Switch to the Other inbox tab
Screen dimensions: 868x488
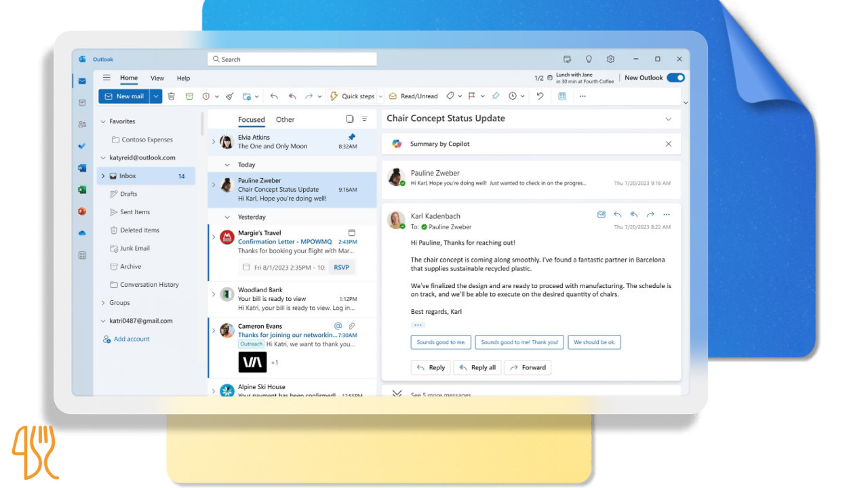285,120
